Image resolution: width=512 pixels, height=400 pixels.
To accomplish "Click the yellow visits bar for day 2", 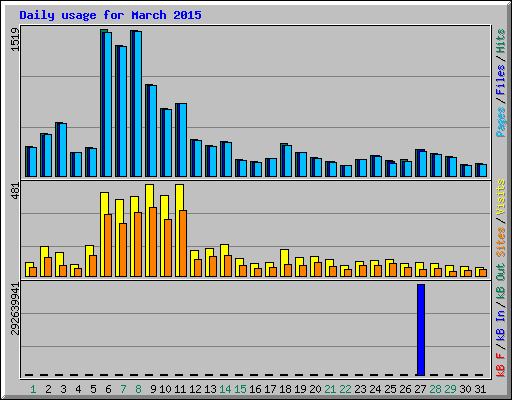I will point(44,261).
